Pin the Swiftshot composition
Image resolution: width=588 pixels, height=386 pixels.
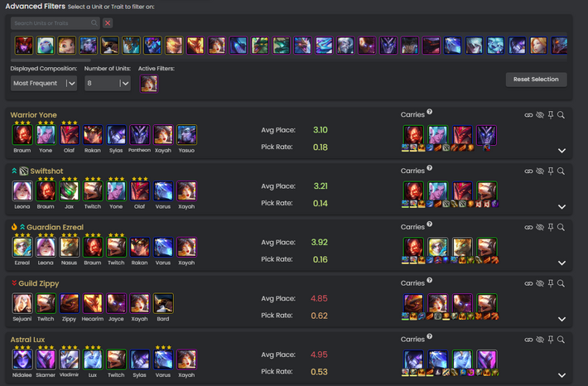551,171
